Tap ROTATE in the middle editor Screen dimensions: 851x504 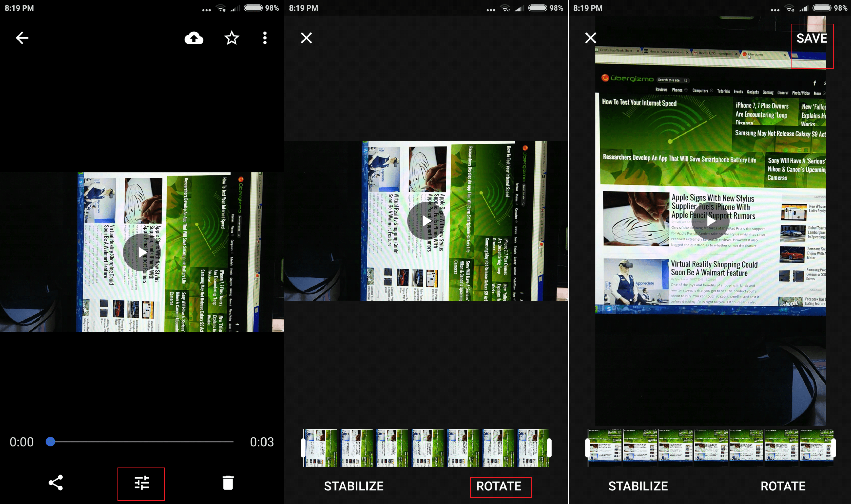pyautogui.click(x=499, y=486)
